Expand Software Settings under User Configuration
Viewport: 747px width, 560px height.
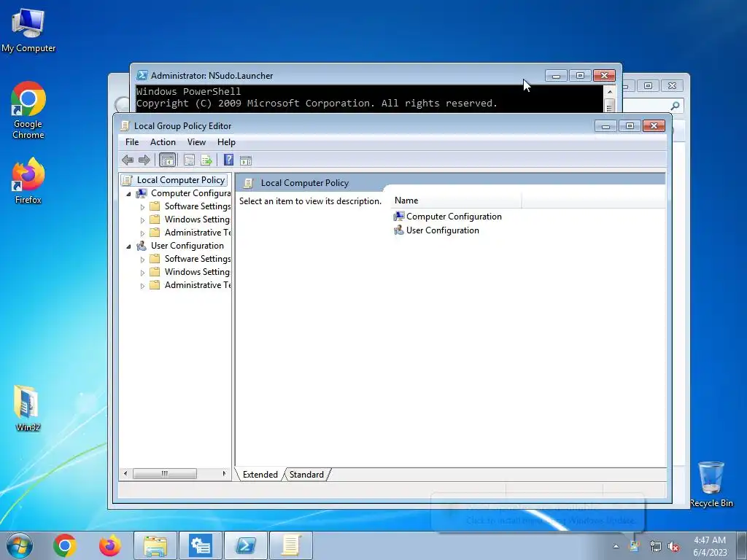click(x=142, y=260)
